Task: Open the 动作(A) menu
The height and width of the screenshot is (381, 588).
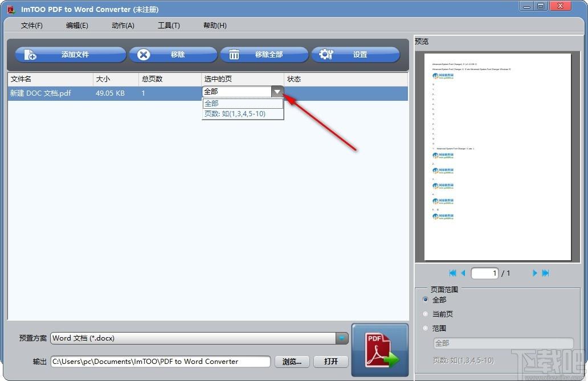Action: point(123,26)
